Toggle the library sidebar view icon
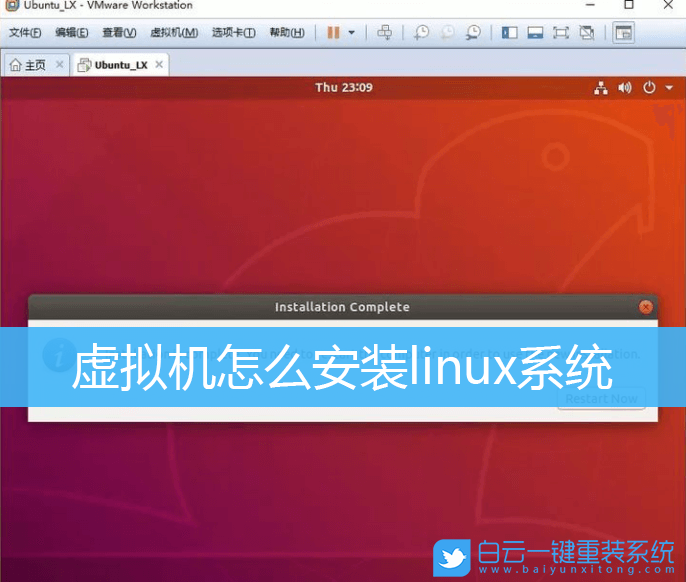This screenshot has height=582, width=686. point(509,33)
